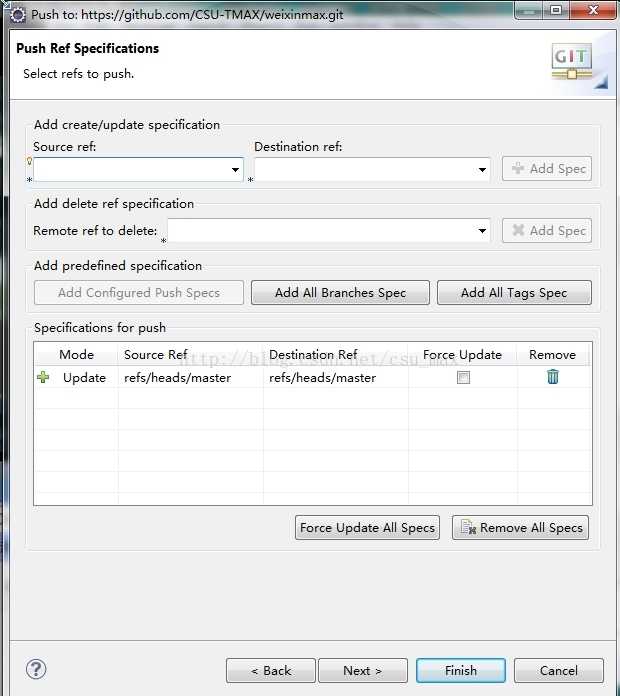This screenshot has height=696, width=620.
Task: Click Add Spec button for delete ref
Action: pyautogui.click(x=547, y=230)
